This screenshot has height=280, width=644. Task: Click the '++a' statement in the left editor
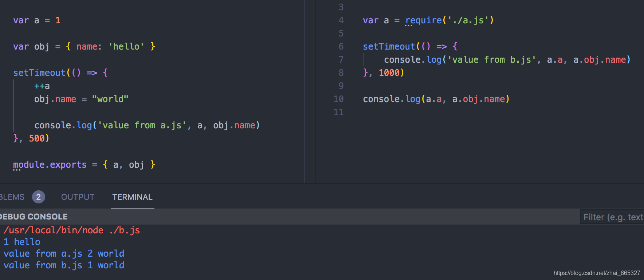pyautogui.click(x=42, y=86)
